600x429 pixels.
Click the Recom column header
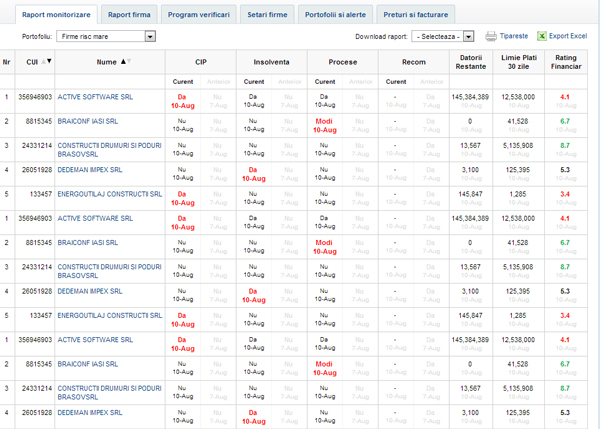pos(414,62)
